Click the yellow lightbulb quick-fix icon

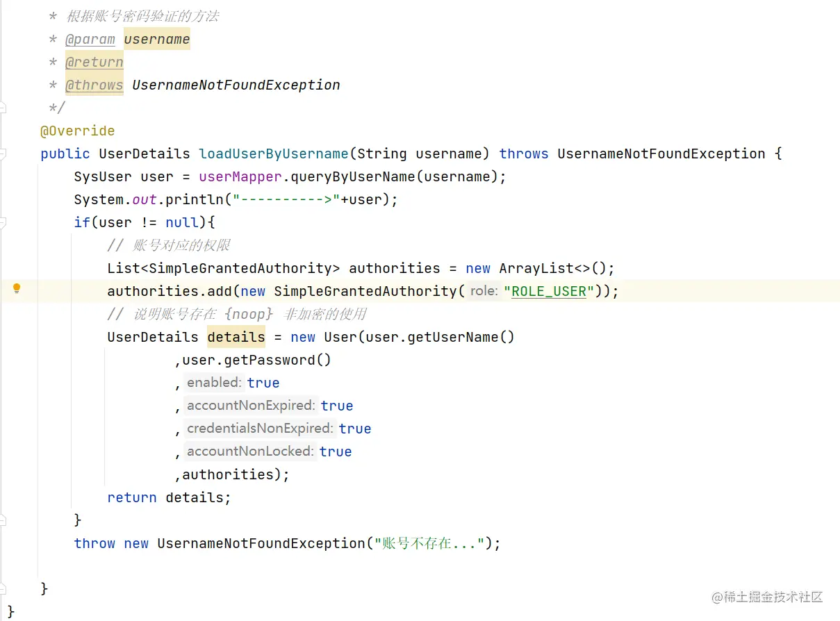point(17,288)
